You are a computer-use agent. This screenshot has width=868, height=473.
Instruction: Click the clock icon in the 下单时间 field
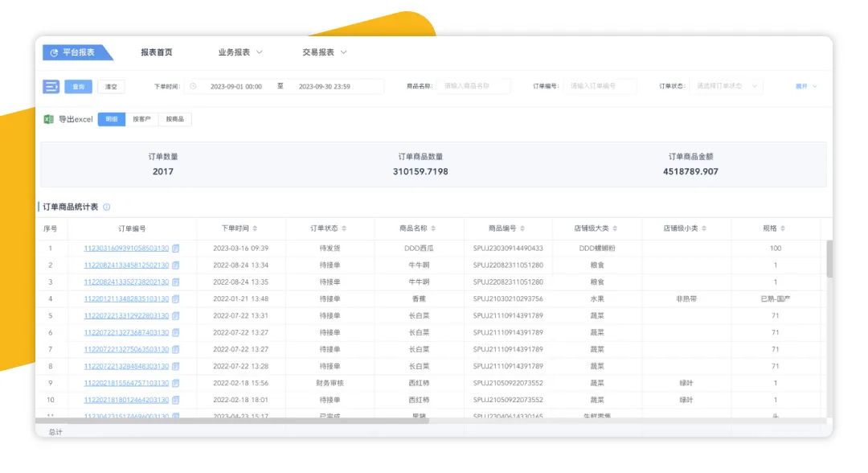193,86
